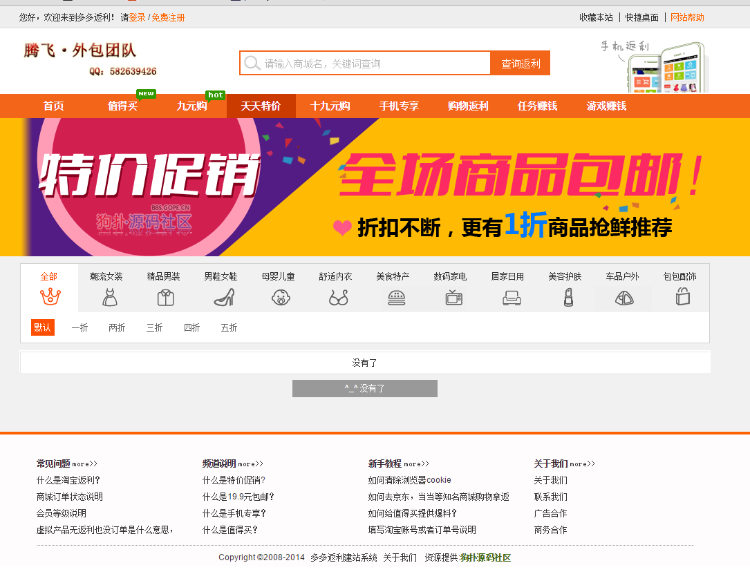Viewport: 750px width, 583px height.
Task: Select the high-heel icon for 男鞋女鞋
Action: [x=224, y=297]
